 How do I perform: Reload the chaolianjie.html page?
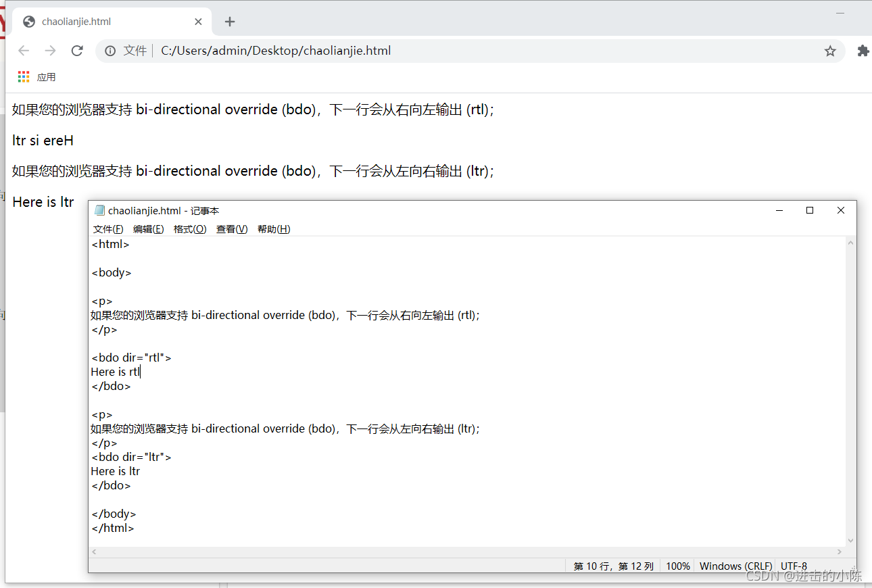(77, 51)
